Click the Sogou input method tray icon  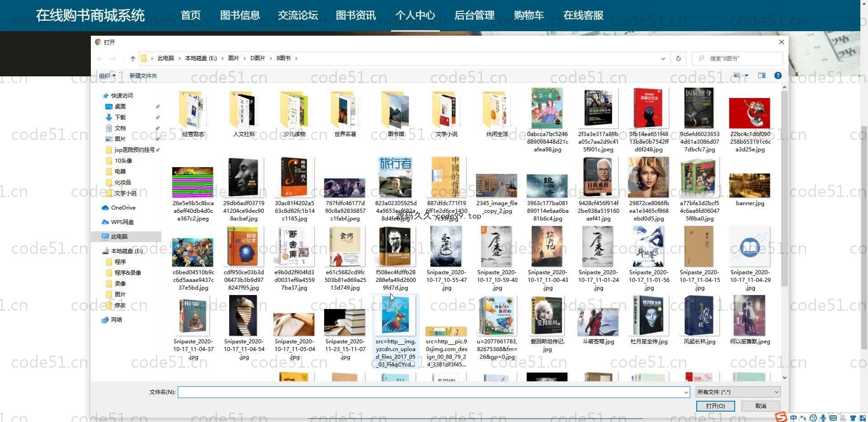point(781,417)
